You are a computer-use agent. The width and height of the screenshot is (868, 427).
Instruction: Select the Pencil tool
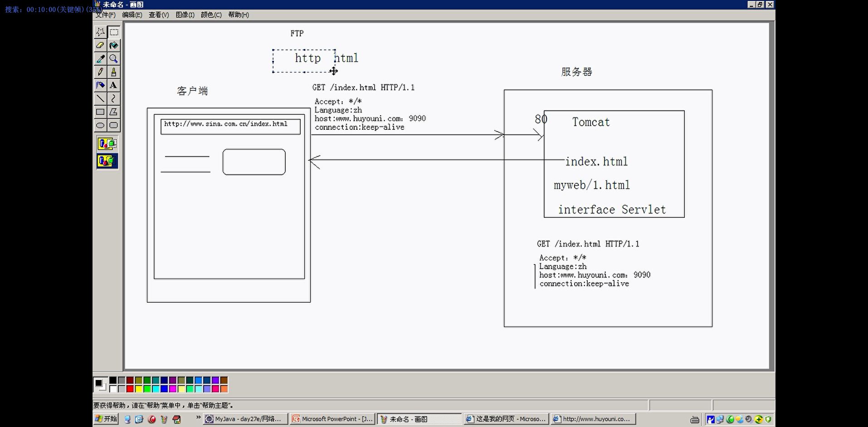pos(101,72)
